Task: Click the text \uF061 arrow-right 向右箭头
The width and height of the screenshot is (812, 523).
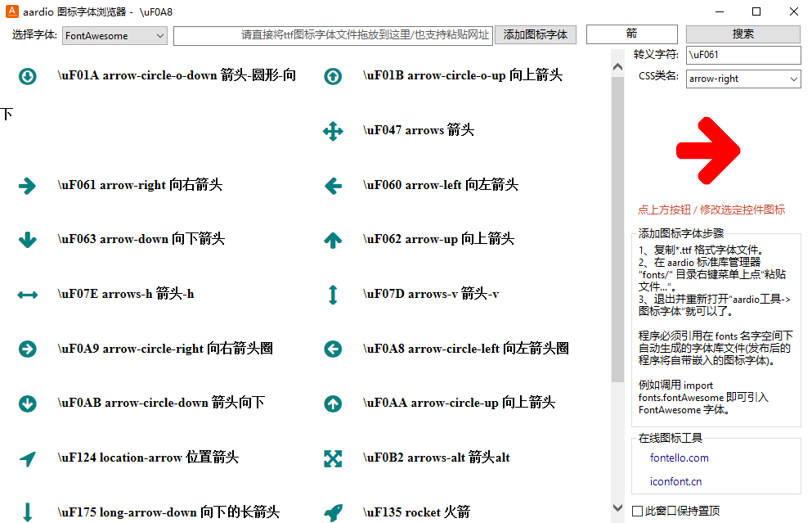Action: [x=140, y=185]
